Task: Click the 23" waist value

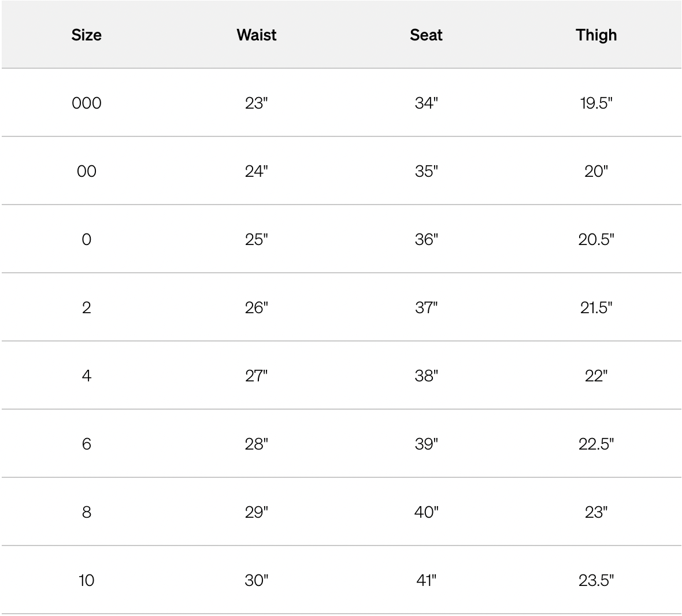Action: pyautogui.click(x=257, y=103)
